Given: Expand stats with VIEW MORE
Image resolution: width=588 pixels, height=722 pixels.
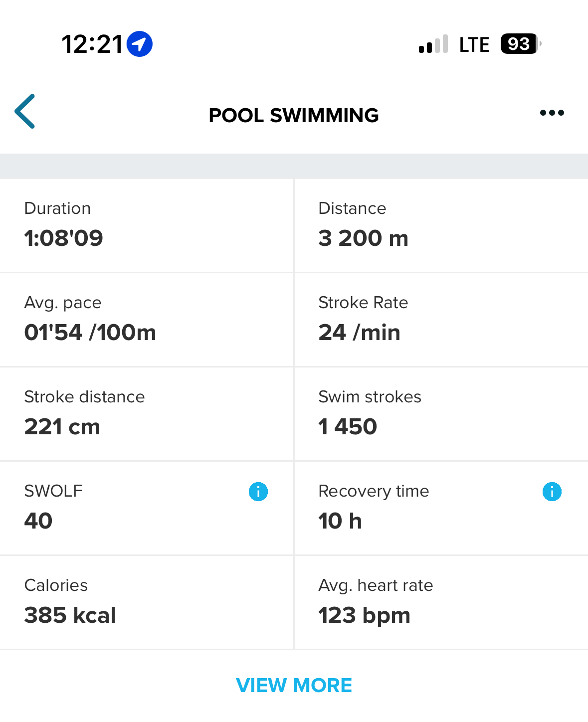Looking at the screenshot, I should [294, 685].
